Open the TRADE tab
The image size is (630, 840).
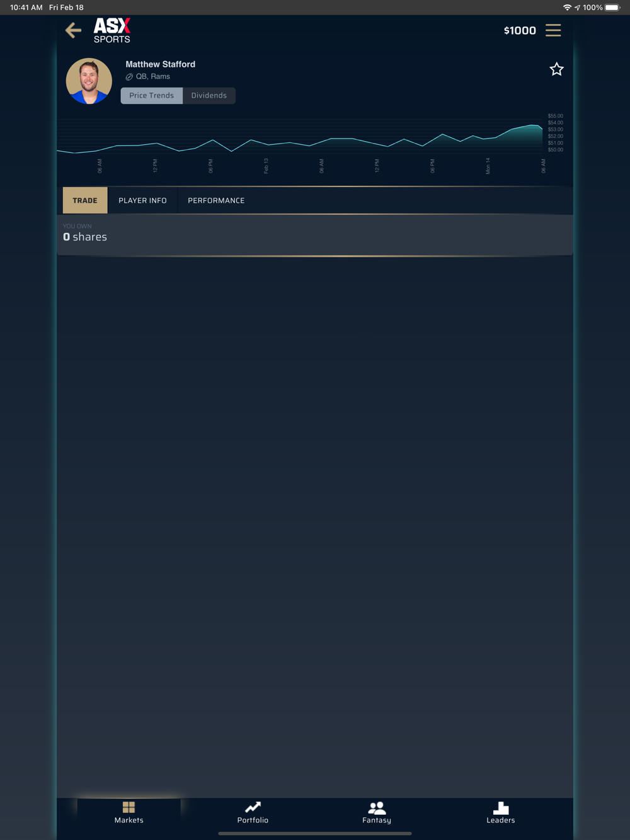pyautogui.click(x=85, y=200)
